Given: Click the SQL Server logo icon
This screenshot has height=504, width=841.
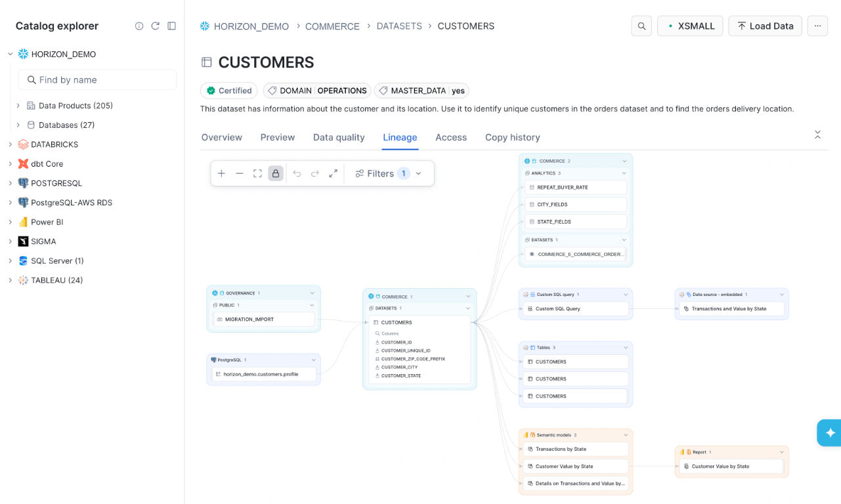Looking at the screenshot, I should click(24, 261).
